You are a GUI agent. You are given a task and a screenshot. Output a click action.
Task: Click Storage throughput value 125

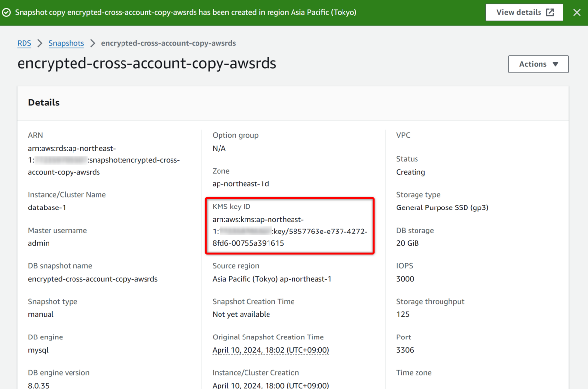(x=403, y=314)
